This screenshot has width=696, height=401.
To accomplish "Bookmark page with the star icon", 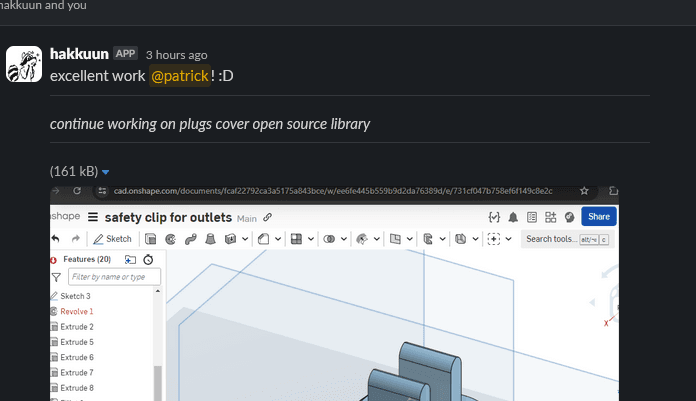I will [584, 190].
